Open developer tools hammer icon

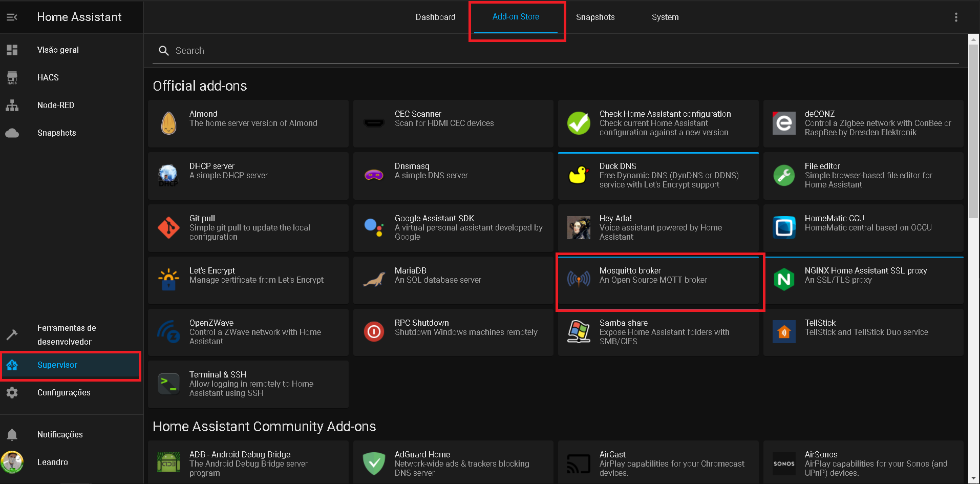pyautogui.click(x=12, y=334)
